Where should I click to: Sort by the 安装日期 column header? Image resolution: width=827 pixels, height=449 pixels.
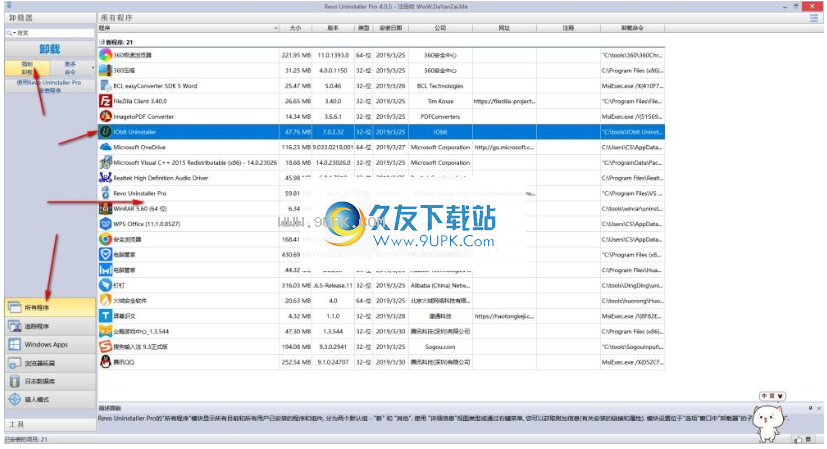click(391, 28)
